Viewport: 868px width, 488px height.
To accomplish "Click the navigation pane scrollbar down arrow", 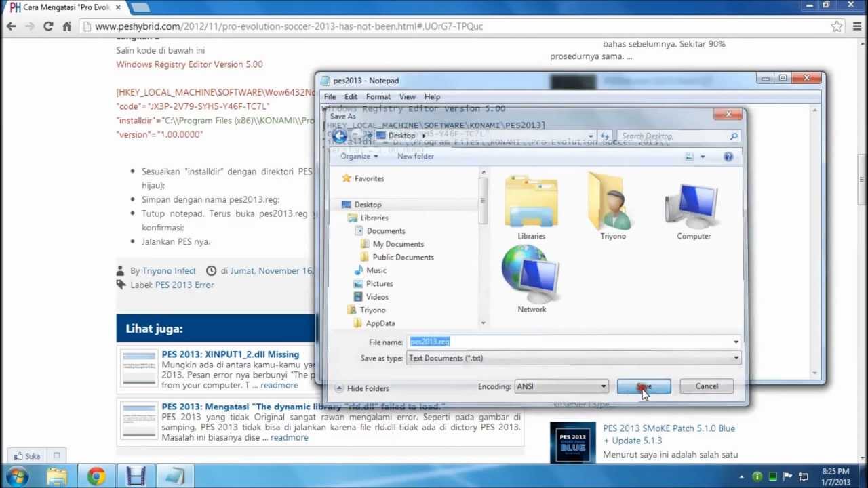I will coord(484,323).
